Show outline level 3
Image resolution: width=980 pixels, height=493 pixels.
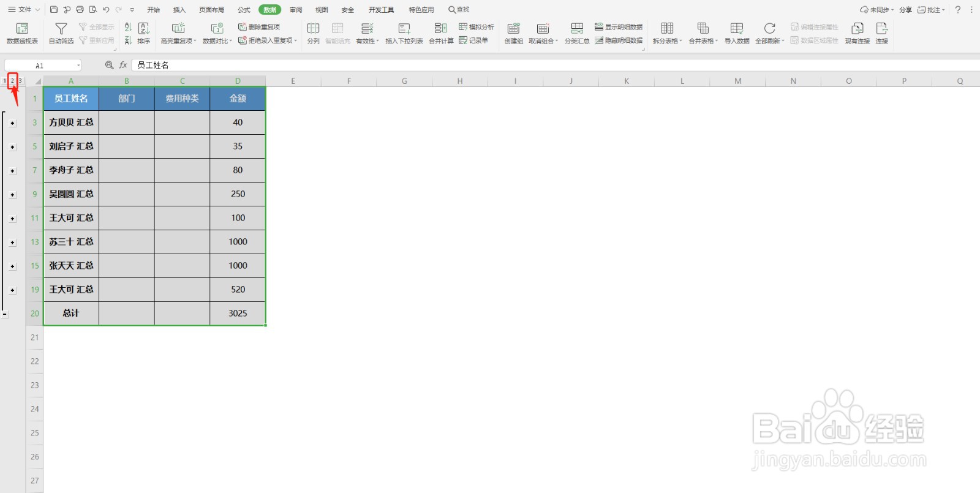point(20,81)
